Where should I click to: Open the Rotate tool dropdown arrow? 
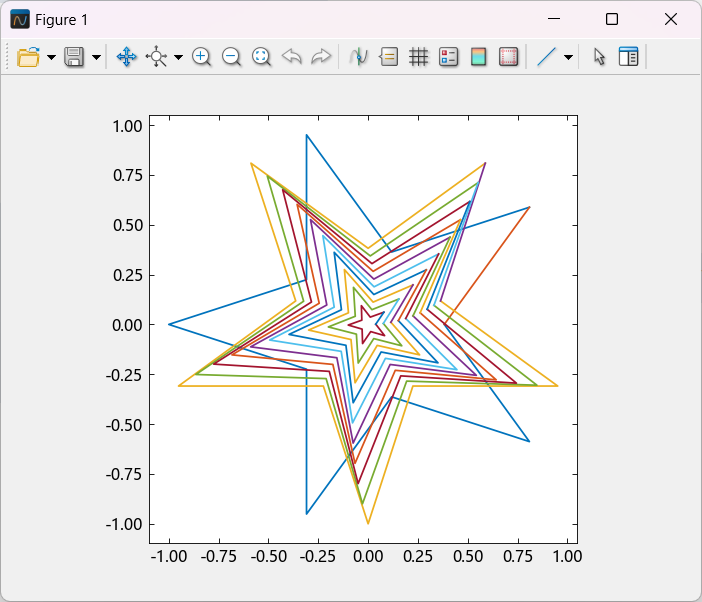coord(178,57)
